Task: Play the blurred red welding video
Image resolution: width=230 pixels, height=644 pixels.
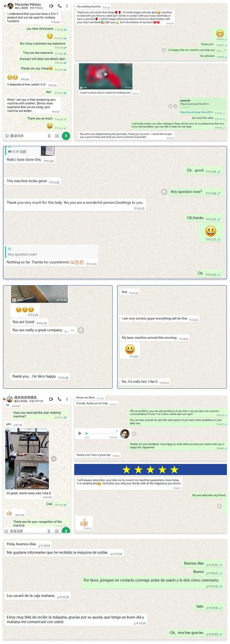Action: pyautogui.click(x=105, y=74)
